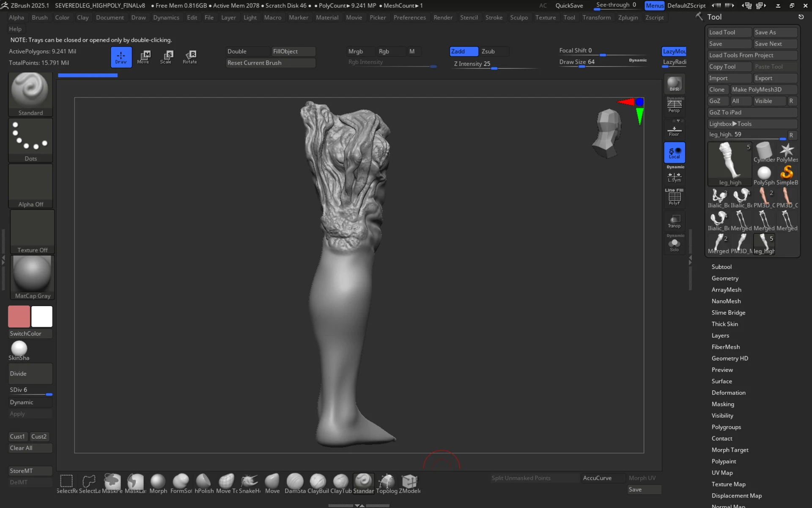Select the SnakeHook brush icon
This screenshot has height=508, width=812.
(x=250, y=483)
